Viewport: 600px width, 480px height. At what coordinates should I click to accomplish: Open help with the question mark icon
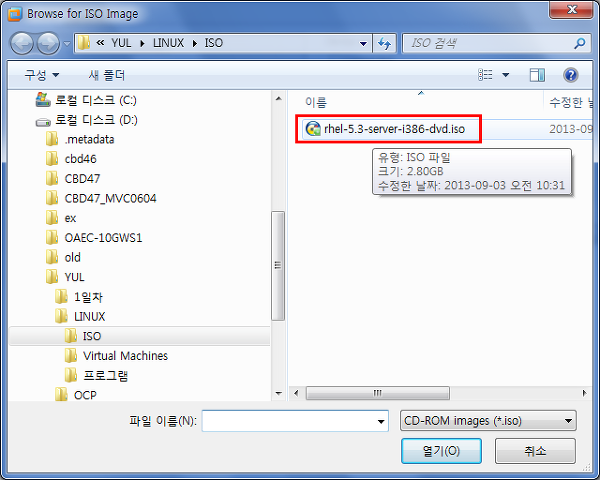click(571, 75)
